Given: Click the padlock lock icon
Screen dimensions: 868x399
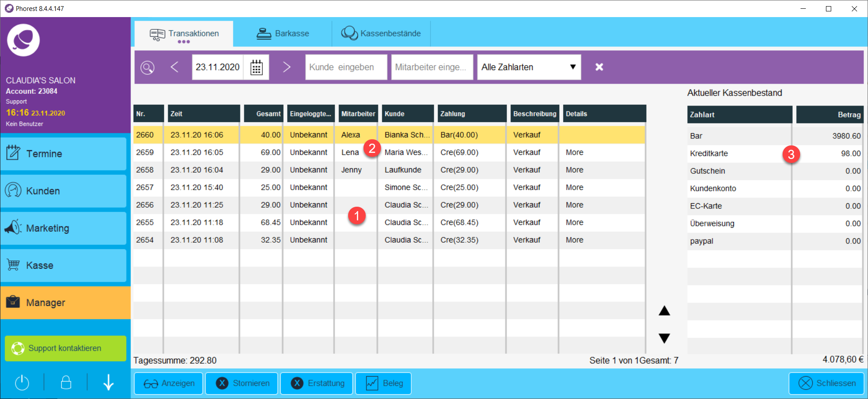Looking at the screenshot, I should [x=66, y=382].
